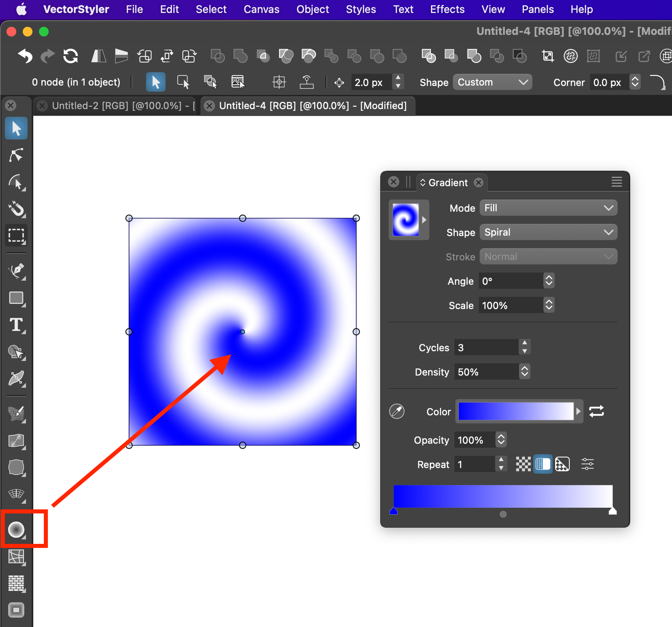Toggle the dithered gradient icon option
The height and width of the screenshot is (627, 672).
click(562, 464)
